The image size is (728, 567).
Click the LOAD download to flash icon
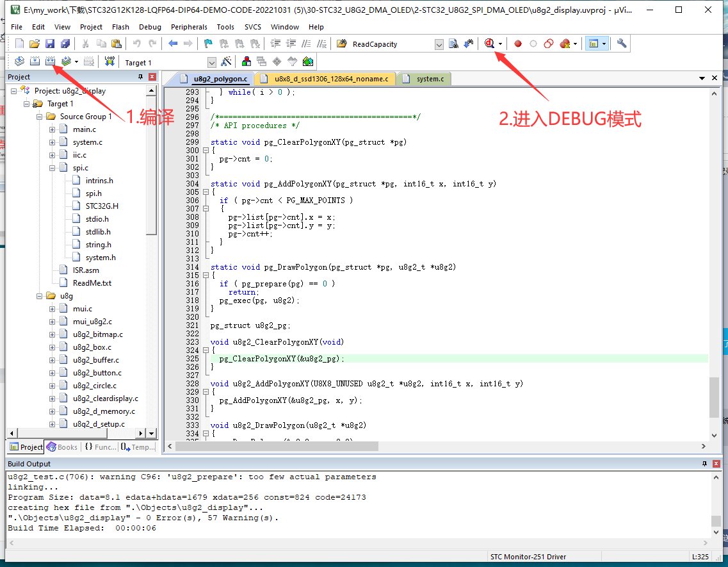[109, 62]
